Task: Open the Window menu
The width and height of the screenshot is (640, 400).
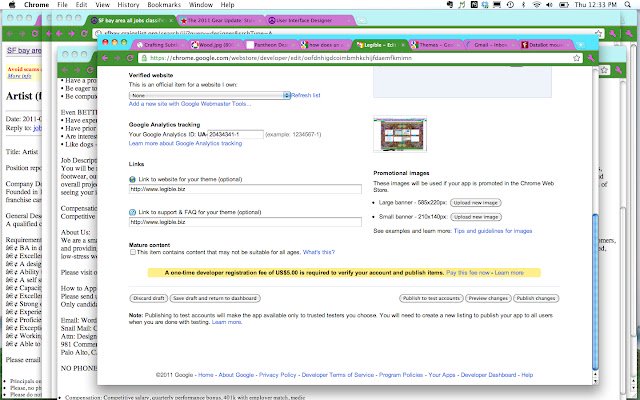Action: (x=201, y=5)
